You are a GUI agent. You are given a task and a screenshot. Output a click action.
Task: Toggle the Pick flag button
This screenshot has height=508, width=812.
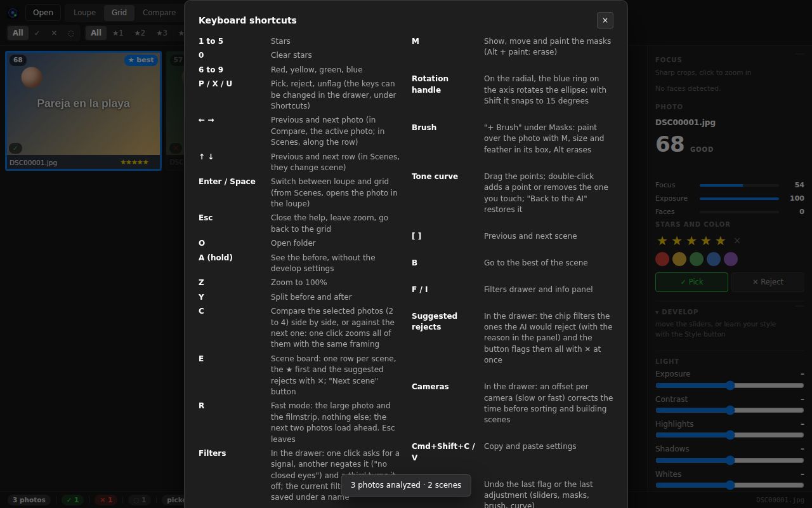point(691,282)
